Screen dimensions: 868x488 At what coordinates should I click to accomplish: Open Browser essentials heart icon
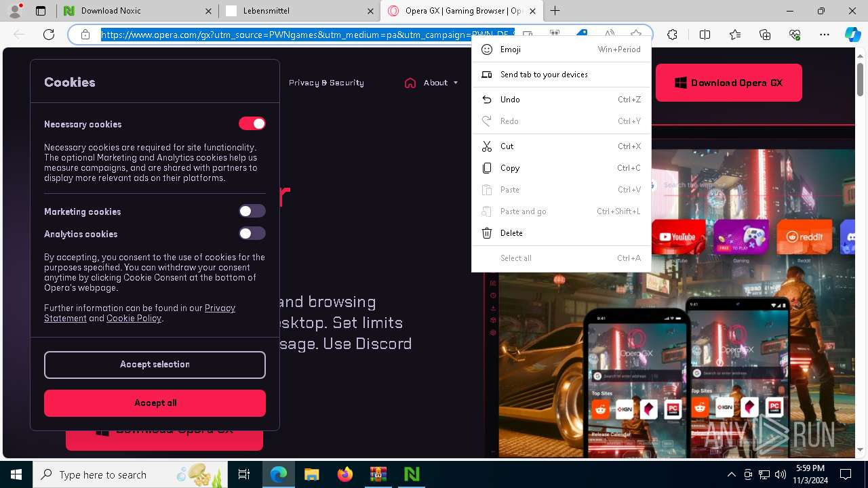[795, 35]
